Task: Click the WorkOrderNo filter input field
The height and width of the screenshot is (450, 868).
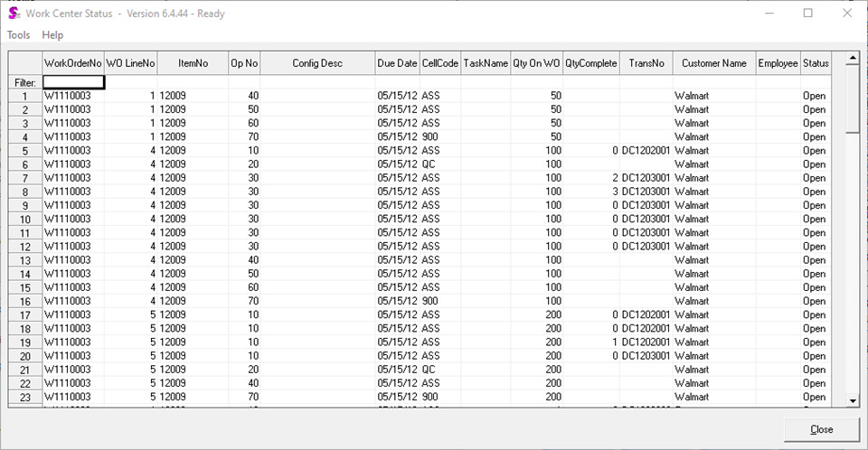Action: click(x=73, y=82)
